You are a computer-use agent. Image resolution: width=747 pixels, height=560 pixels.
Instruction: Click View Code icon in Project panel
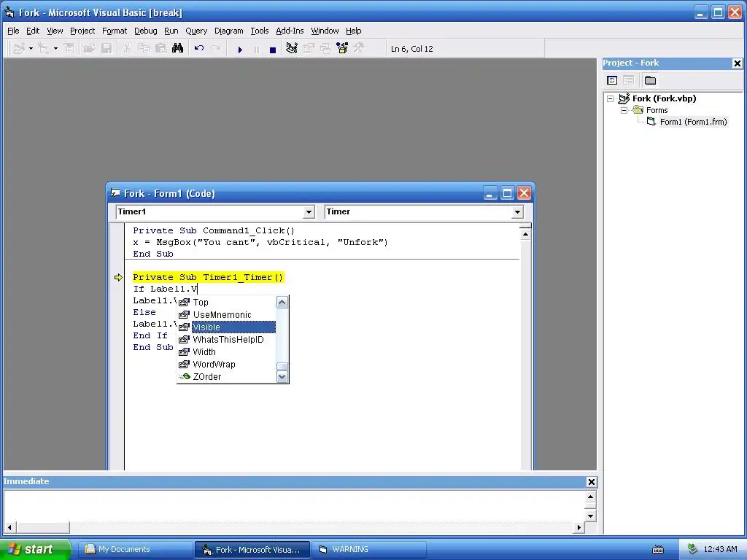pos(612,80)
